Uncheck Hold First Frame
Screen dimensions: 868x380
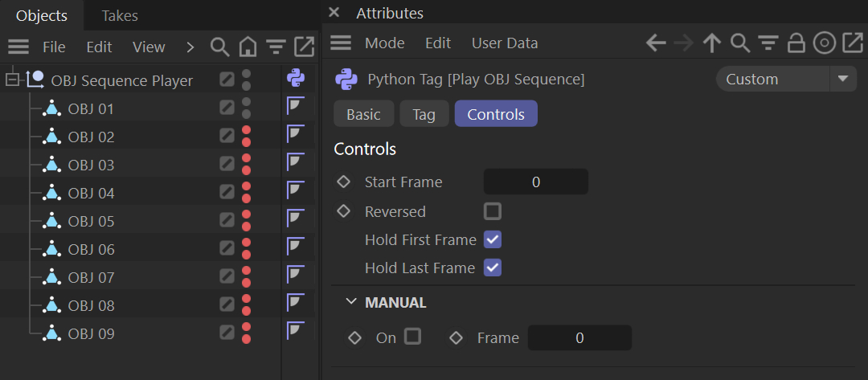tap(493, 239)
